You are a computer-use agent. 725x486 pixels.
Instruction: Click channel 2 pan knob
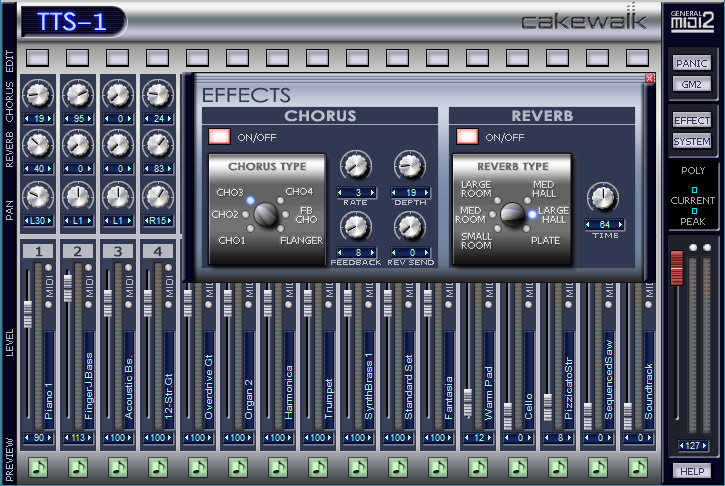point(78,196)
